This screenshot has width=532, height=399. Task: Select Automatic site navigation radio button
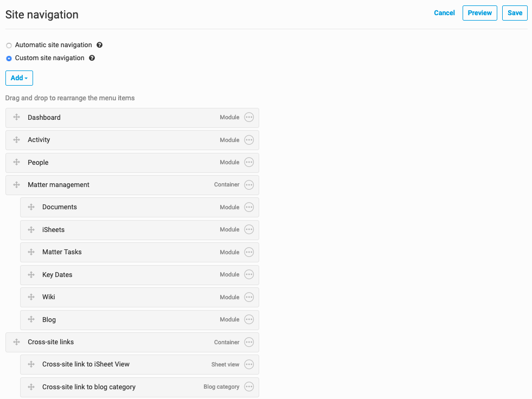(9, 46)
